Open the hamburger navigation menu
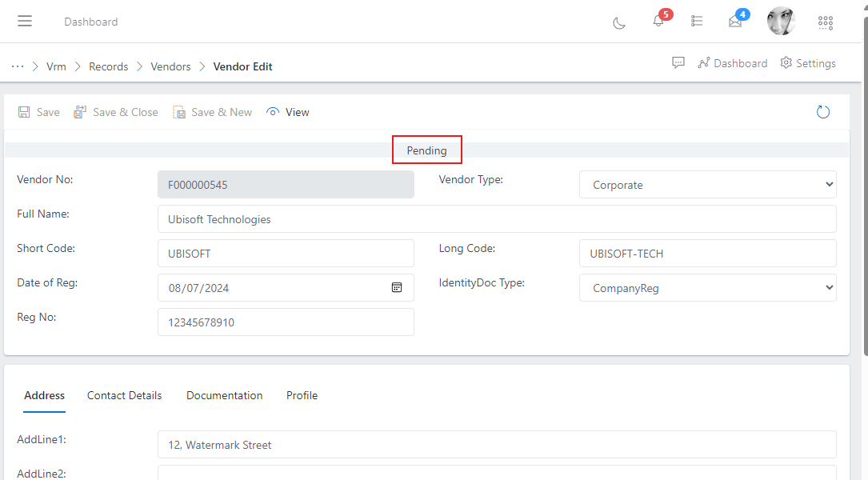Image resolution: width=868 pixels, height=480 pixels. click(x=24, y=21)
